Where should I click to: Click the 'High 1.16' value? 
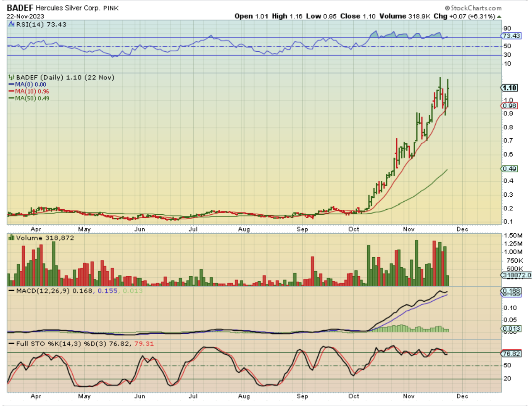click(x=287, y=16)
